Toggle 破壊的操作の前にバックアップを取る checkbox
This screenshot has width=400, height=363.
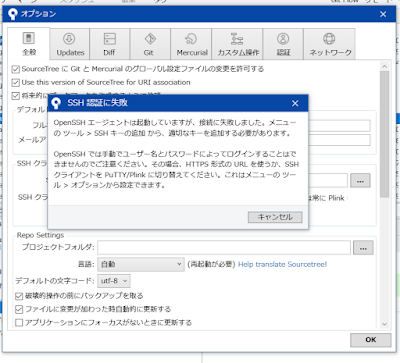(19, 296)
